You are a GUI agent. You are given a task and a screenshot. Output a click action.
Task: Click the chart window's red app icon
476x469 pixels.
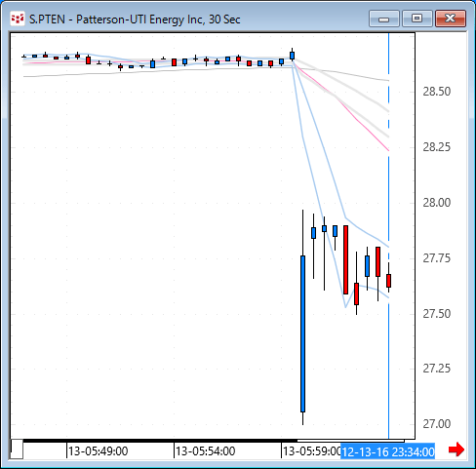[x=18, y=19]
